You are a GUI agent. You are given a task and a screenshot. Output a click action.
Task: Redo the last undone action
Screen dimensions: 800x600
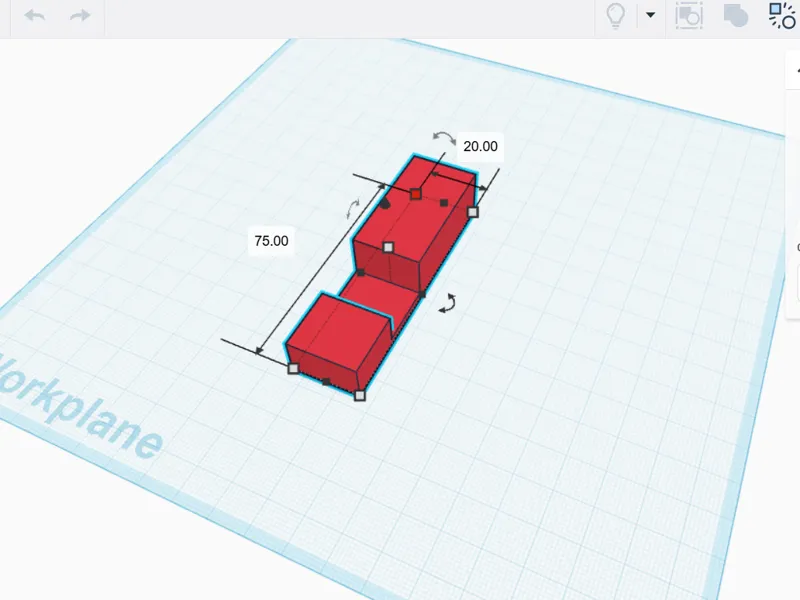[80, 15]
